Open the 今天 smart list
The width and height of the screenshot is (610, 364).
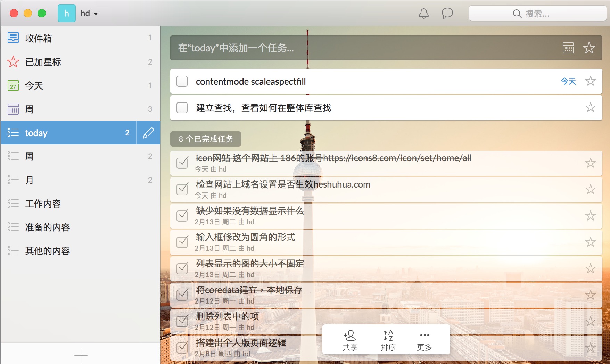[x=81, y=85]
